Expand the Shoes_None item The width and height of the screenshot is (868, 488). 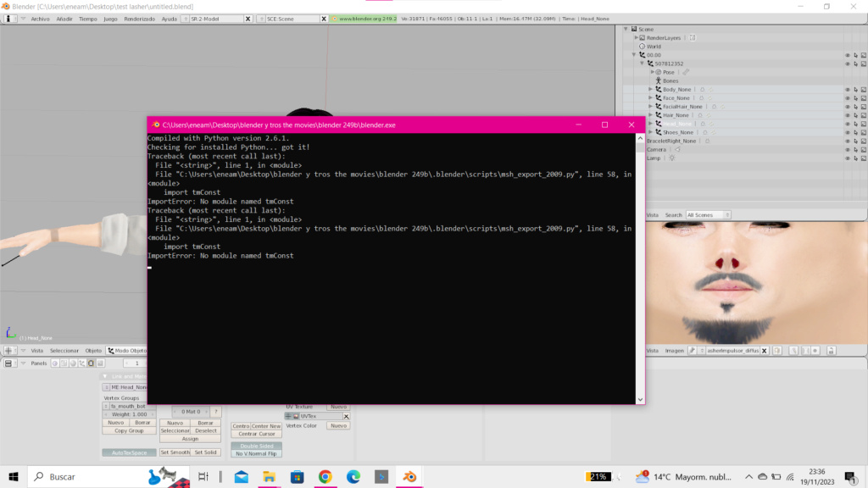(x=650, y=132)
